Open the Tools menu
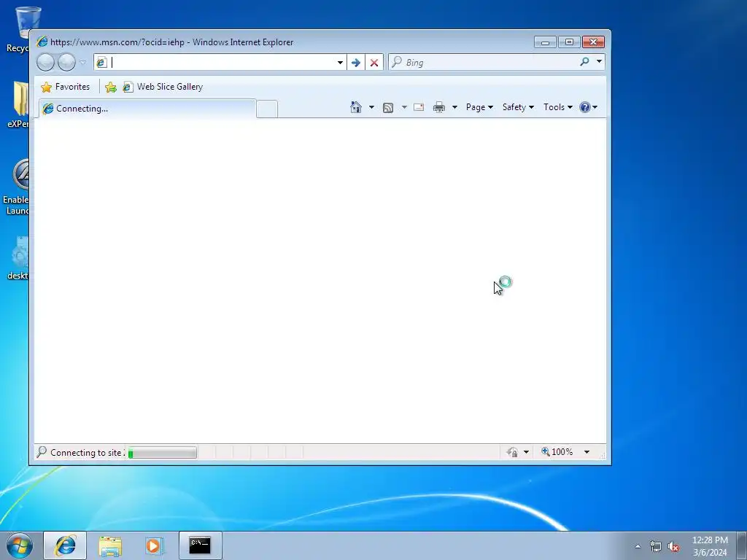The image size is (747, 560). [558, 107]
